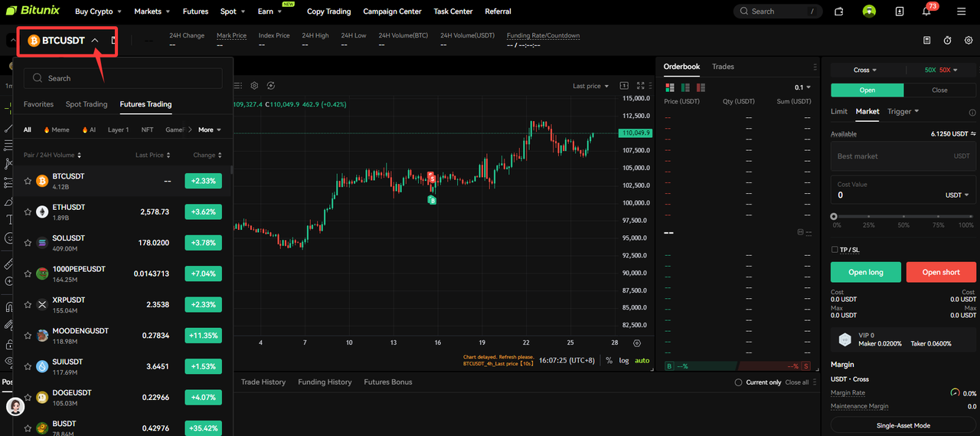This screenshot has width=980, height=436.
Task: Open the Trade History tab
Action: 263,382
